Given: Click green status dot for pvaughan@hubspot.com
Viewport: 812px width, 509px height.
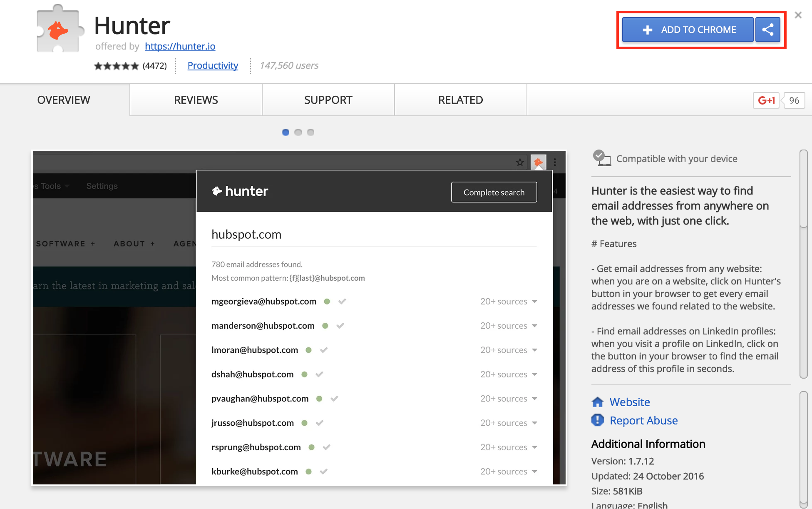Looking at the screenshot, I should pos(320,399).
